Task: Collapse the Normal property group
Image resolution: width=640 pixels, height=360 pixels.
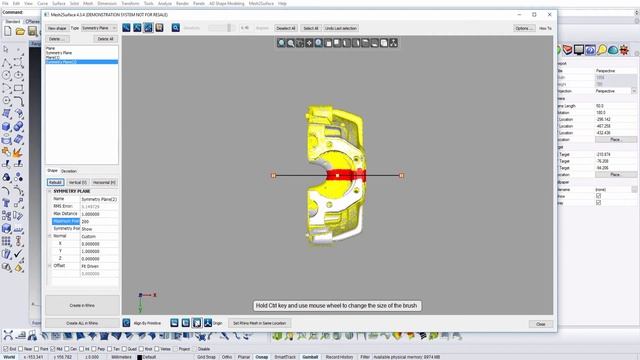Action: pyautogui.click(x=50, y=236)
